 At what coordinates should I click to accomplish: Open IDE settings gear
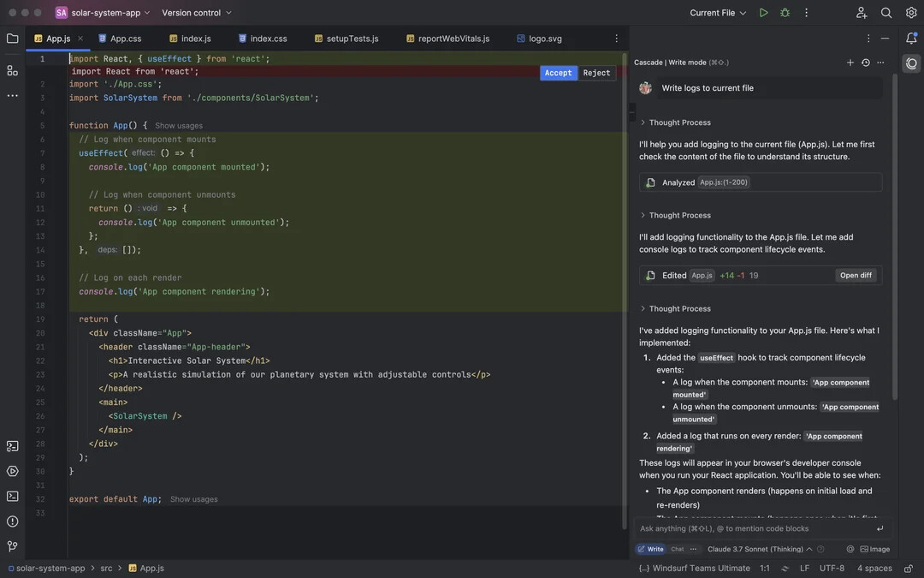click(x=911, y=12)
